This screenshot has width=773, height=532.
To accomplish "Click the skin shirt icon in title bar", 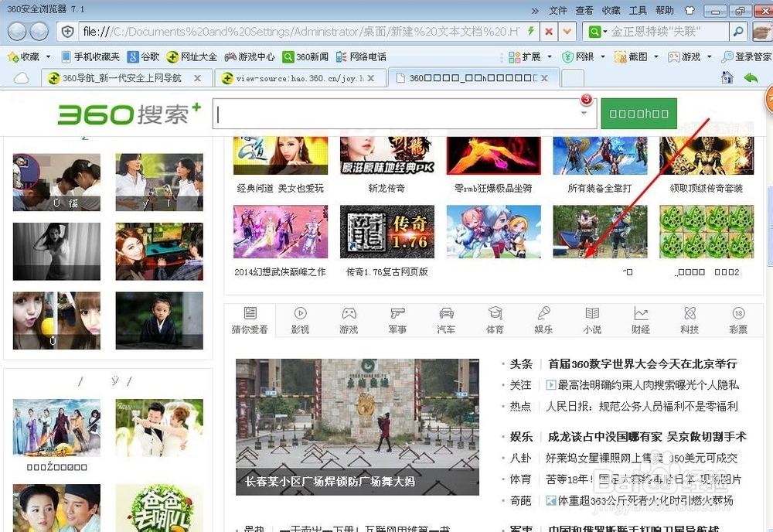I will tap(690, 10).
